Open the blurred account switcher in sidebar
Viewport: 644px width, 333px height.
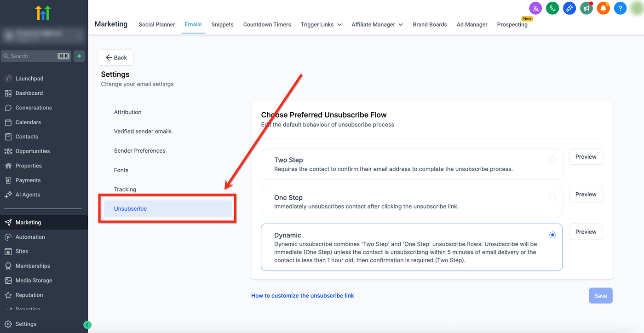click(44, 35)
